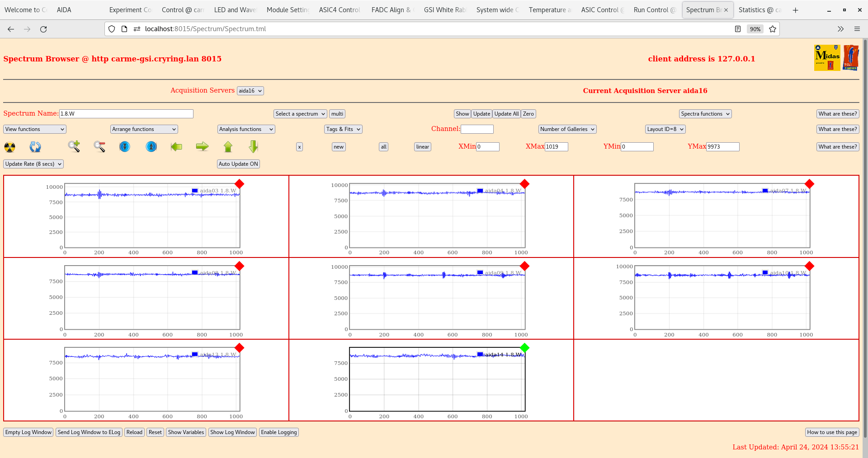Image resolution: width=868 pixels, height=458 pixels.
Task: Toggle the linear scale button
Action: pos(422,147)
